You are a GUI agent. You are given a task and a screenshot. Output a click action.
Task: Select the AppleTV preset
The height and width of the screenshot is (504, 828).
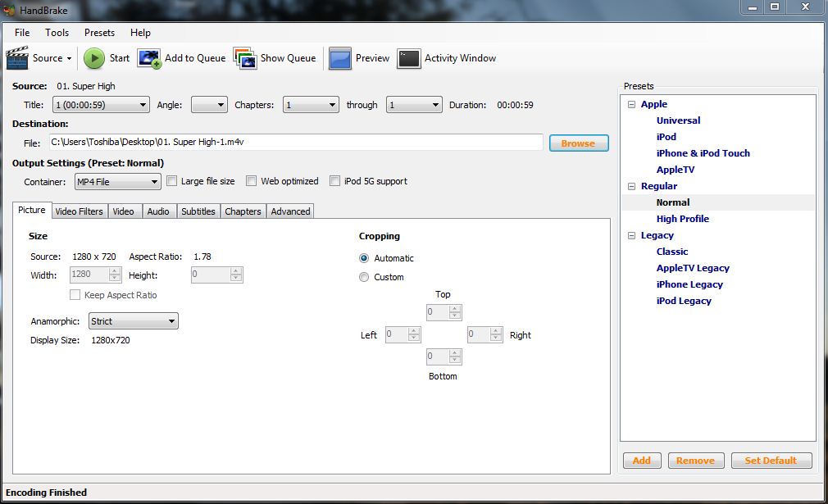[x=676, y=170]
